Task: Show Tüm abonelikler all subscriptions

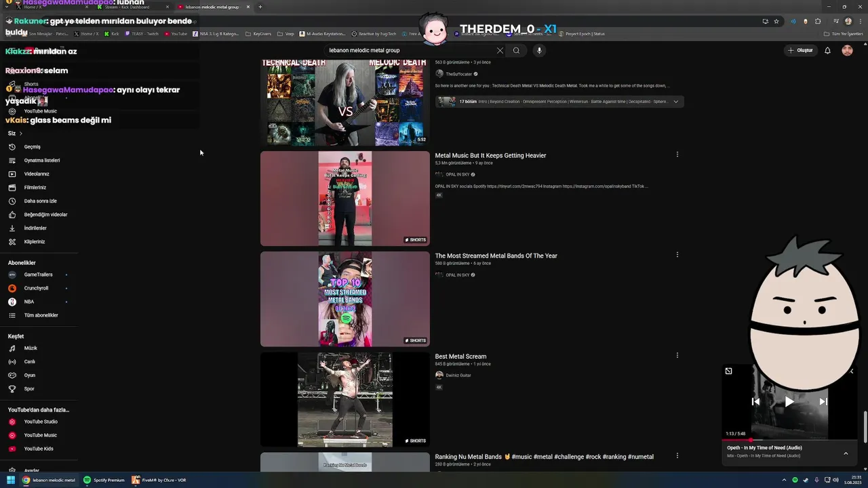Action: coord(41,315)
